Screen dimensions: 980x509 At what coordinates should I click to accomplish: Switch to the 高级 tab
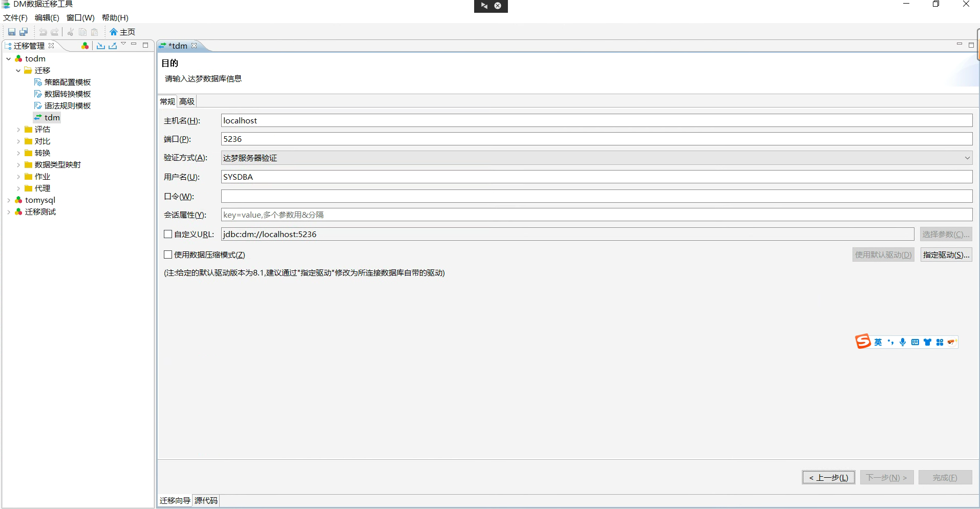pyautogui.click(x=186, y=101)
